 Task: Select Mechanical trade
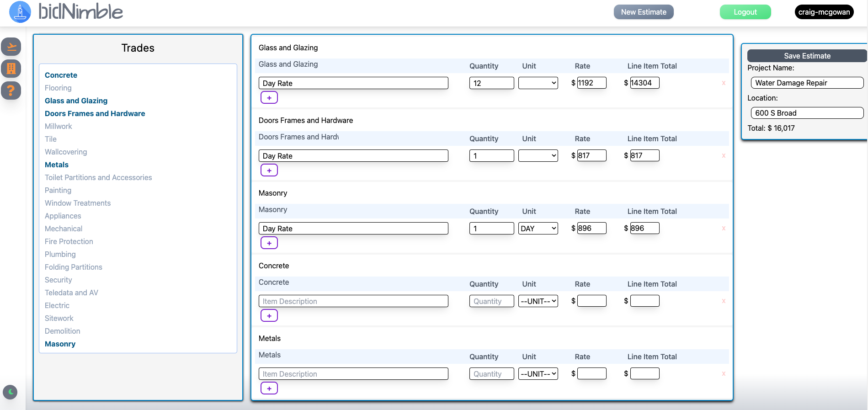(x=64, y=229)
